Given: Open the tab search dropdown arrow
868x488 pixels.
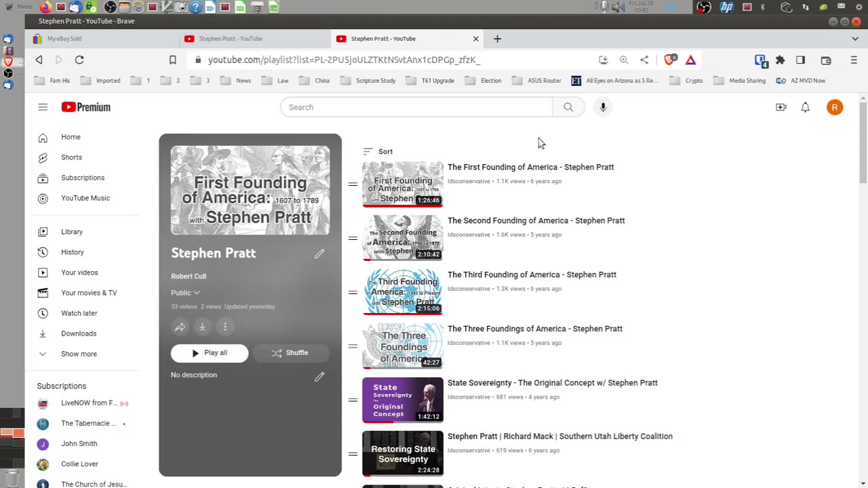Looking at the screenshot, I should click(854, 39).
